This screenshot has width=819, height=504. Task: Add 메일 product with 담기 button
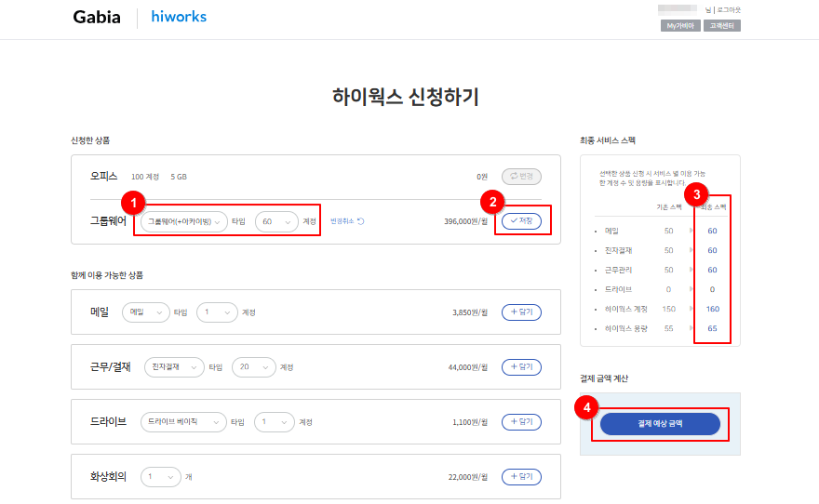tap(521, 313)
